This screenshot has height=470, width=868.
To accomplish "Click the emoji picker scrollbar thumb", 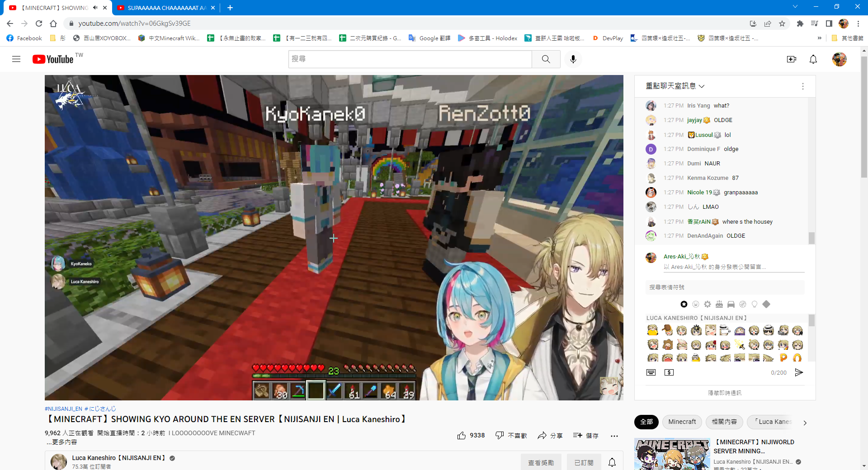I will [812, 320].
